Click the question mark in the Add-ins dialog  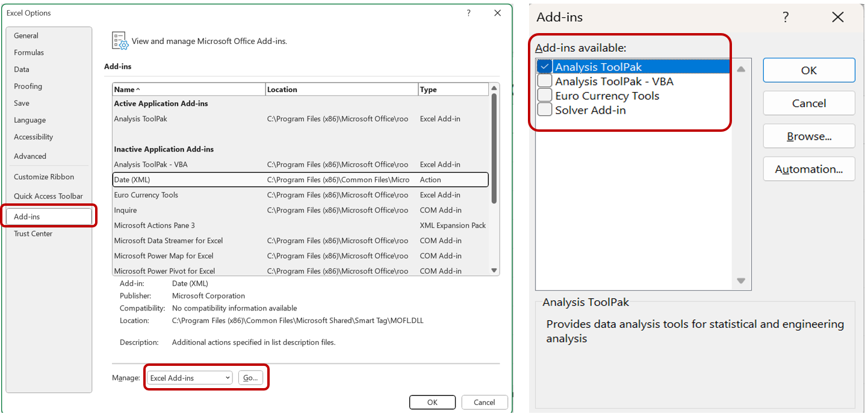click(x=785, y=17)
